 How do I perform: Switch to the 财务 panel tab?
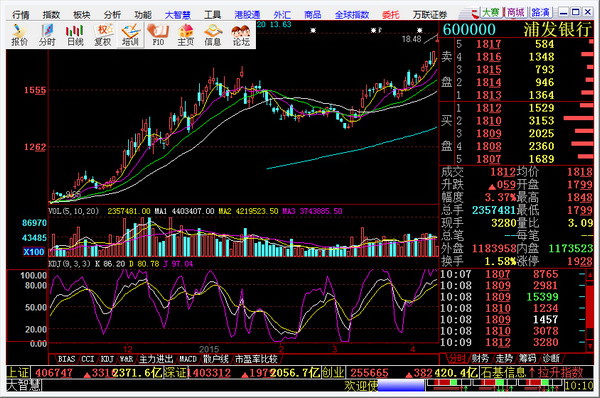pyautogui.click(x=481, y=359)
